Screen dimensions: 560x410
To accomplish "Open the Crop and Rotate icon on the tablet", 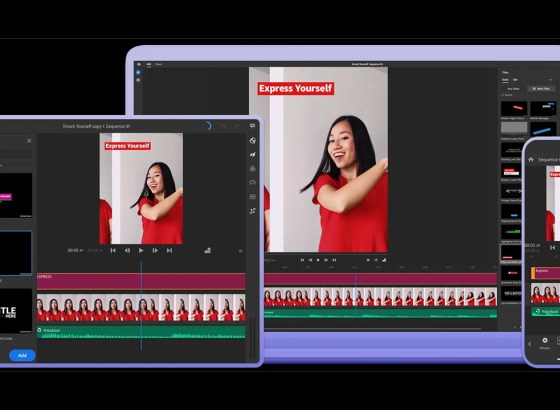I will tap(252, 211).
